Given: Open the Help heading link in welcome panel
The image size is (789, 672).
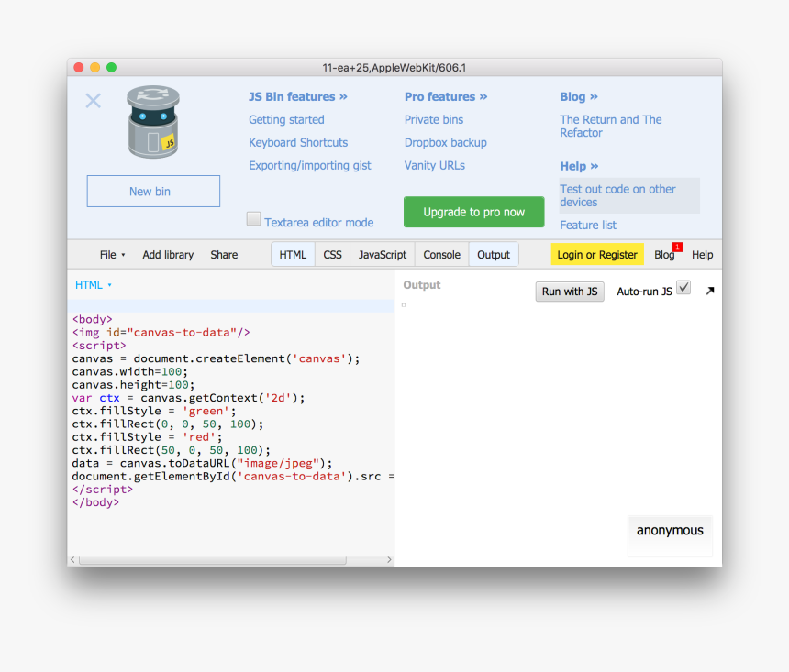Looking at the screenshot, I should (x=579, y=166).
